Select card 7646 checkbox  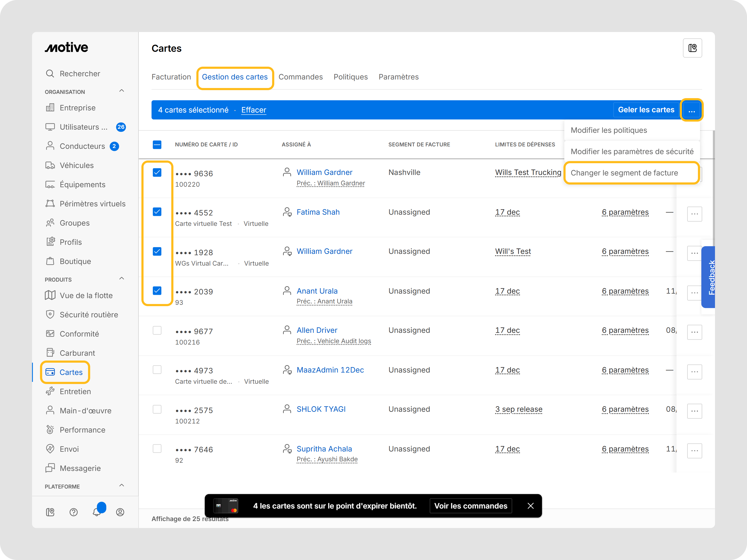click(x=157, y=449)
